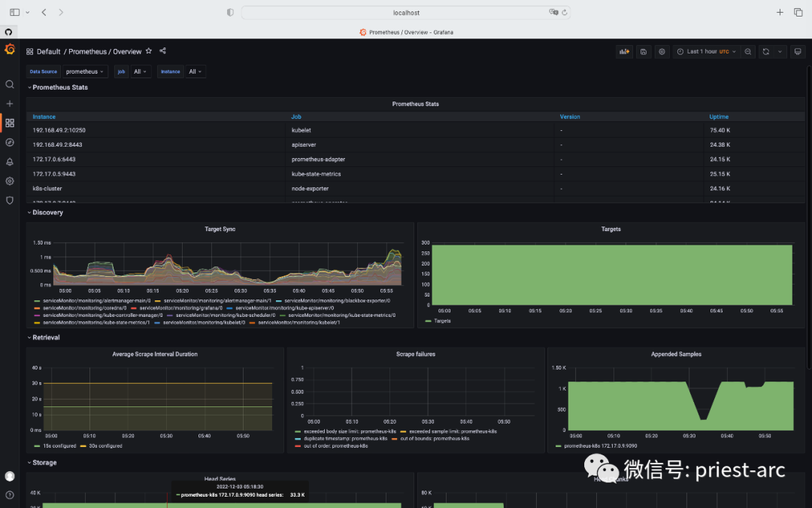Click the Create plus icon in sidebar
This screenshot has height=508, width=812.
10,104
